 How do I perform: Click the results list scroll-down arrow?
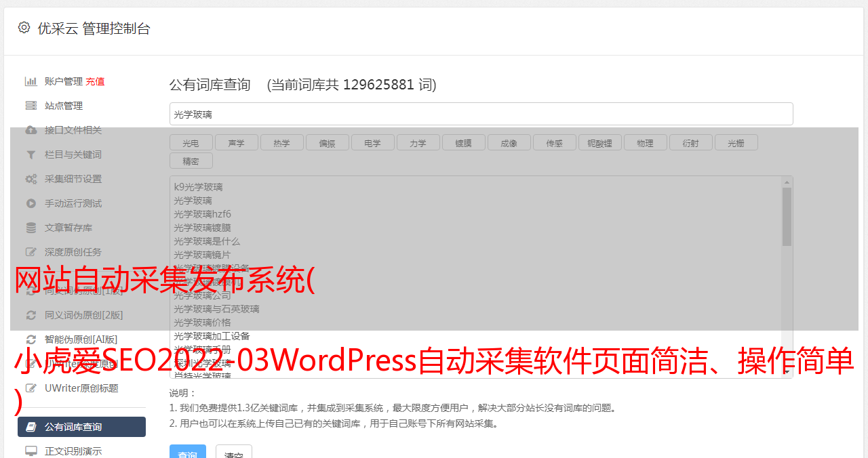point(787,371)
